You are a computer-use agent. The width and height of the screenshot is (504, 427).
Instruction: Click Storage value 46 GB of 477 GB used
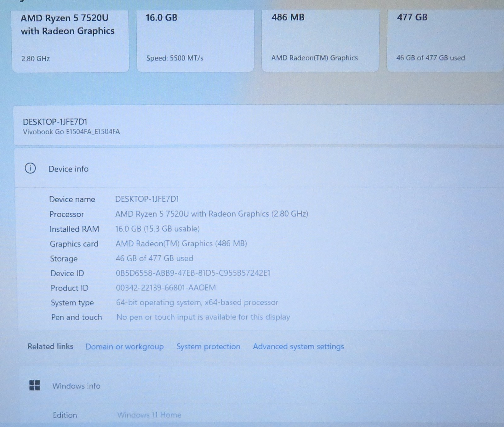154,258
